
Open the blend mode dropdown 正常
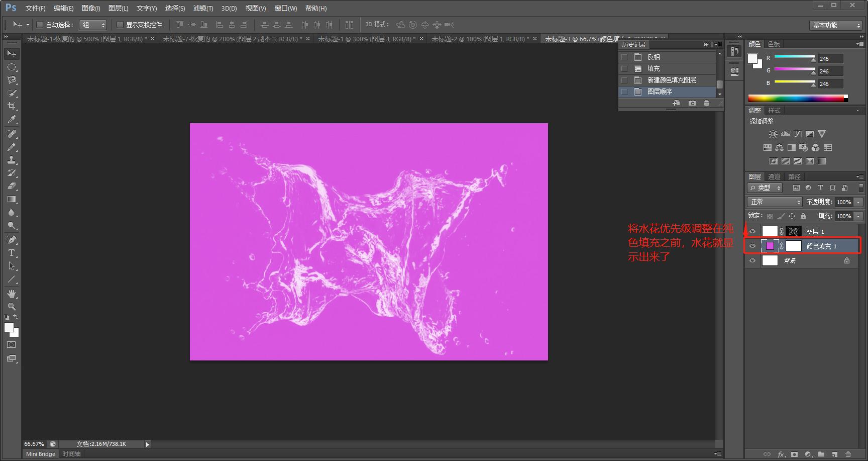[775, 202]
